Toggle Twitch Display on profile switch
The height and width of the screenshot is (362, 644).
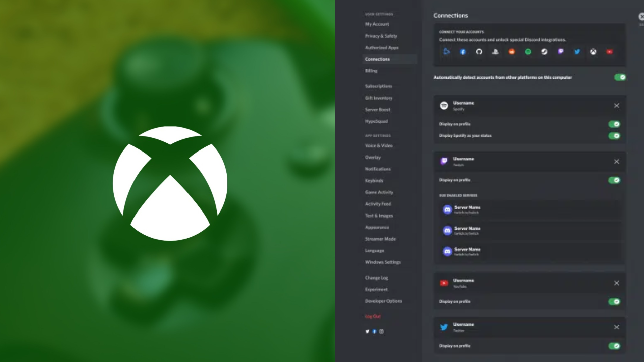614,180
